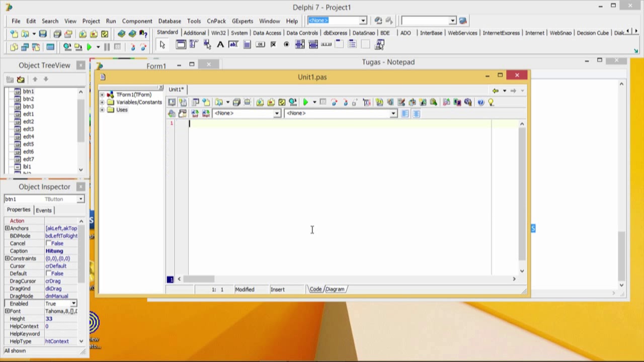The image size is (644, 362).
Task: Expand the Font property
Action: coord(7,311)
